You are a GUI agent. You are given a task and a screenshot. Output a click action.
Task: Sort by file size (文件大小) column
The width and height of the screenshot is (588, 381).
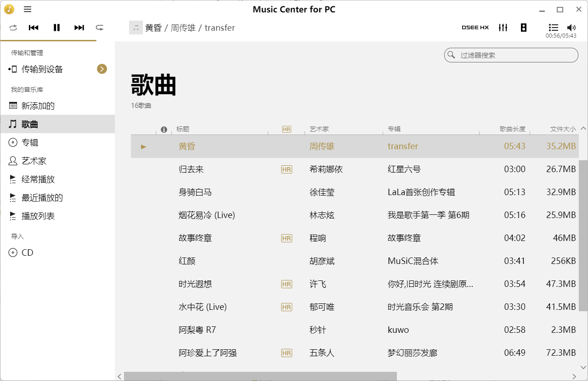pos(563,129)
